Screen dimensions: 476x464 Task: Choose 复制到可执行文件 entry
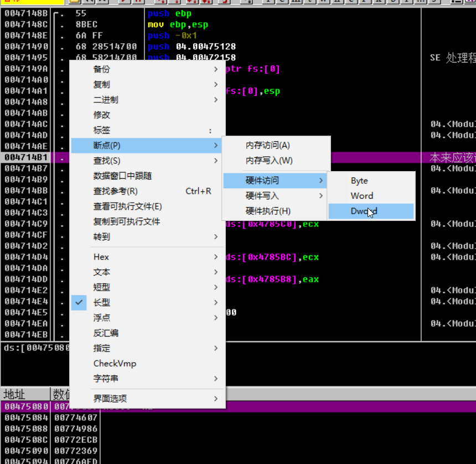(148, 221)
